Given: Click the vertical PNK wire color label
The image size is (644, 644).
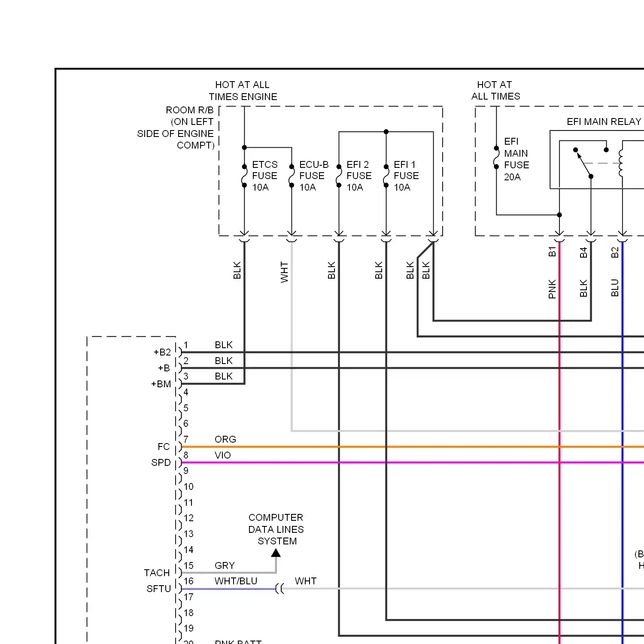Looking at the screenshot, I should click(x=552, y=289).
